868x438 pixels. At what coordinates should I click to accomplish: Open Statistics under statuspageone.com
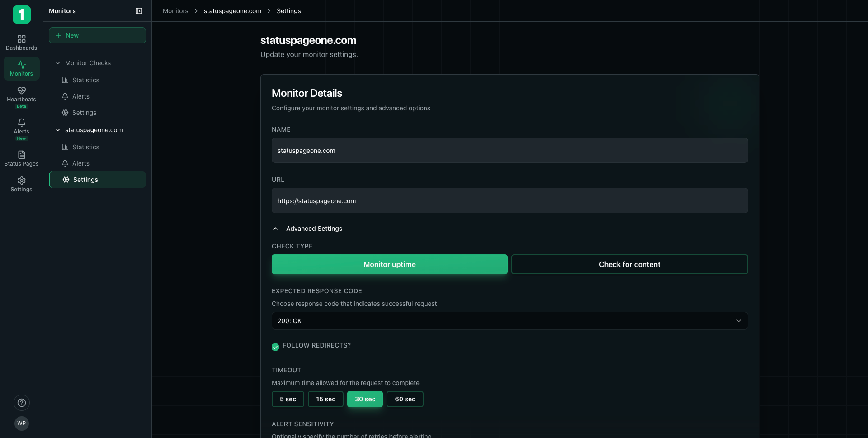(x=85, y=147)
